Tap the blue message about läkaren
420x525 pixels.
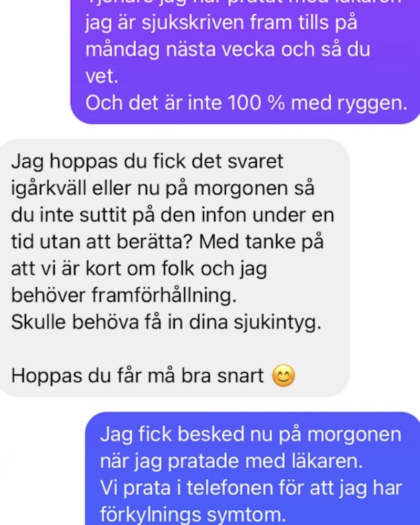click(x=253, y=468)
